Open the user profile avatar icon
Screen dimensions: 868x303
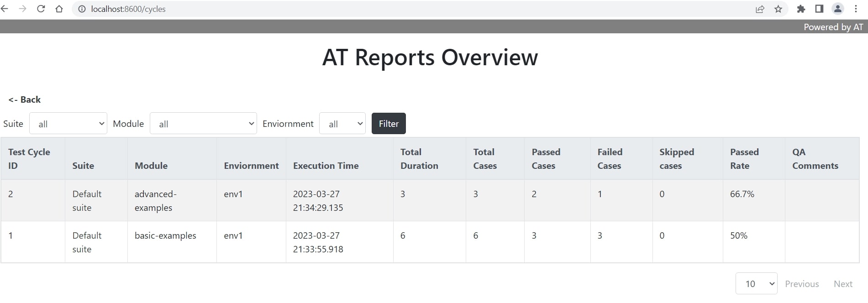click(837, 9)
